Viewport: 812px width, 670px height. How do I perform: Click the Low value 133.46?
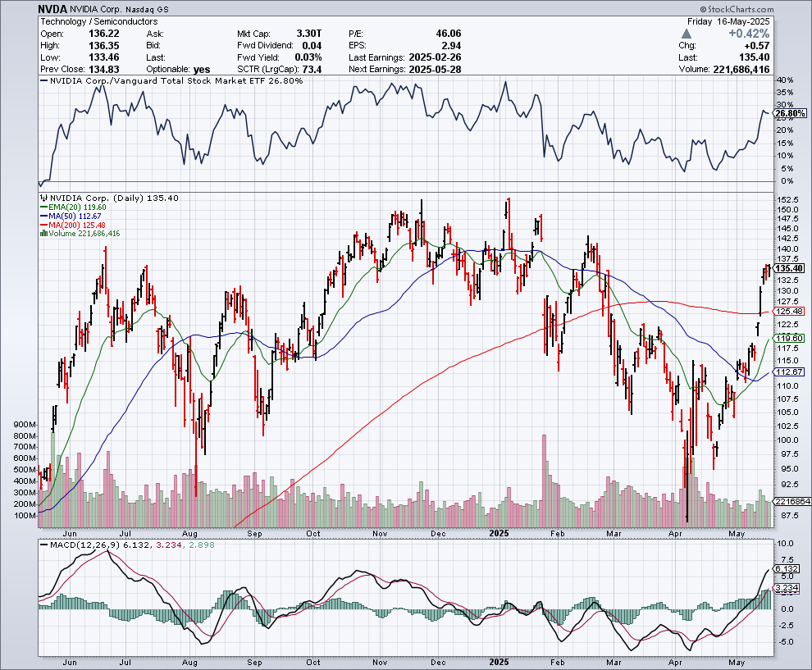[104, 57]
